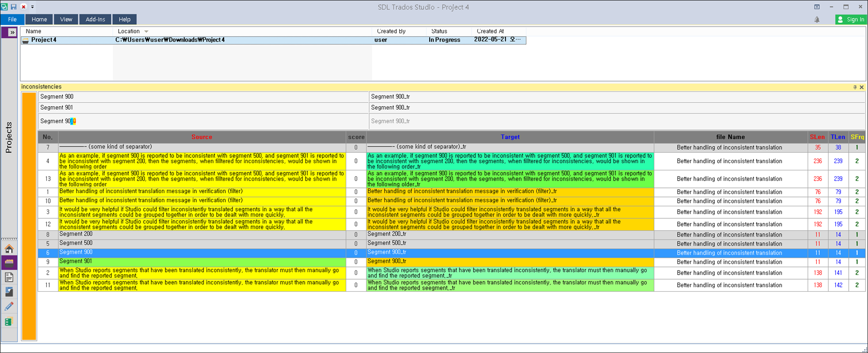Image resolution: width=868 pixels, height=353 pixels.
Task: Select source cell of row 2 'When Studio reports'
Action: click(x=202, y=273)
